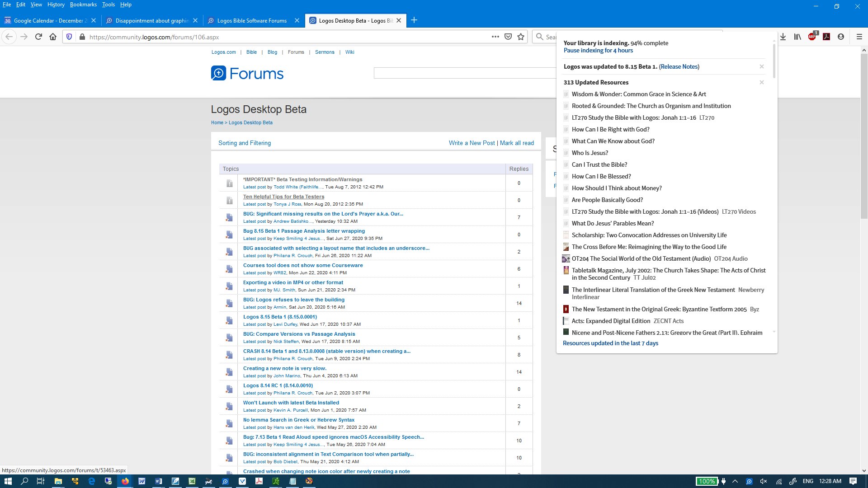The image size is (868, 488).
Task: Open page actions three-dot menu
Action: tap(495, 37)
